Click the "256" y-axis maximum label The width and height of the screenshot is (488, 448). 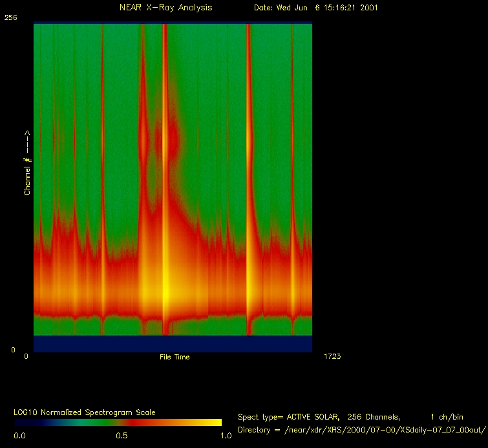coord(10,18)
